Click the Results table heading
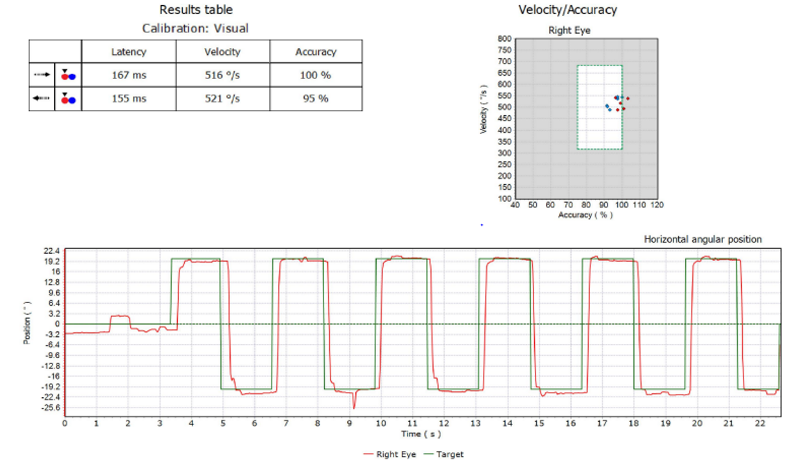 (196, 10)
